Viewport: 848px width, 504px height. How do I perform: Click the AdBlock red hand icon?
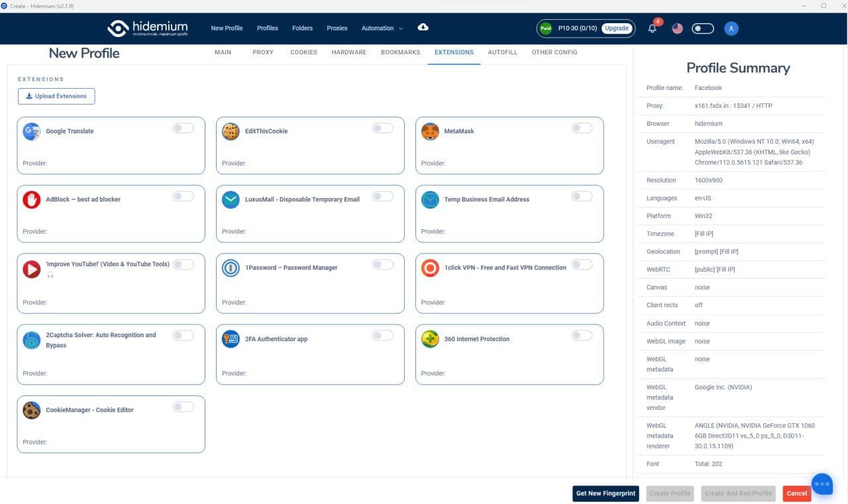tap(32, 199)
